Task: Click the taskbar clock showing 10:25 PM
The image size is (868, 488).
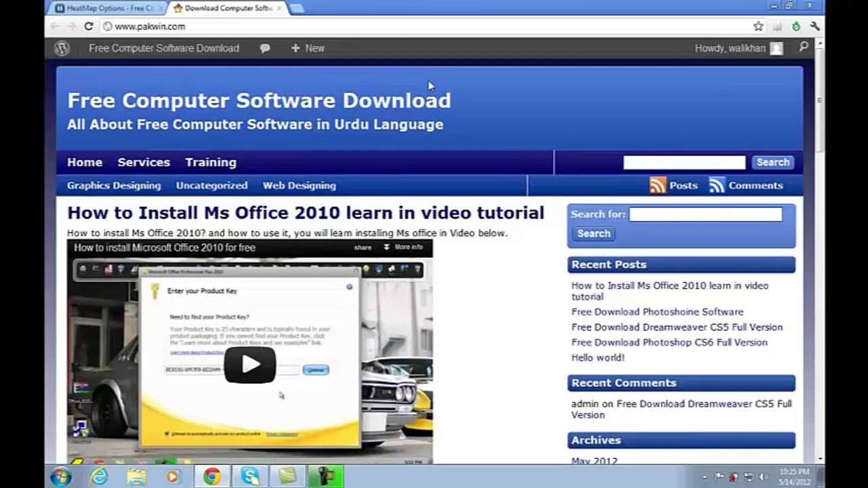Action: 793,476
